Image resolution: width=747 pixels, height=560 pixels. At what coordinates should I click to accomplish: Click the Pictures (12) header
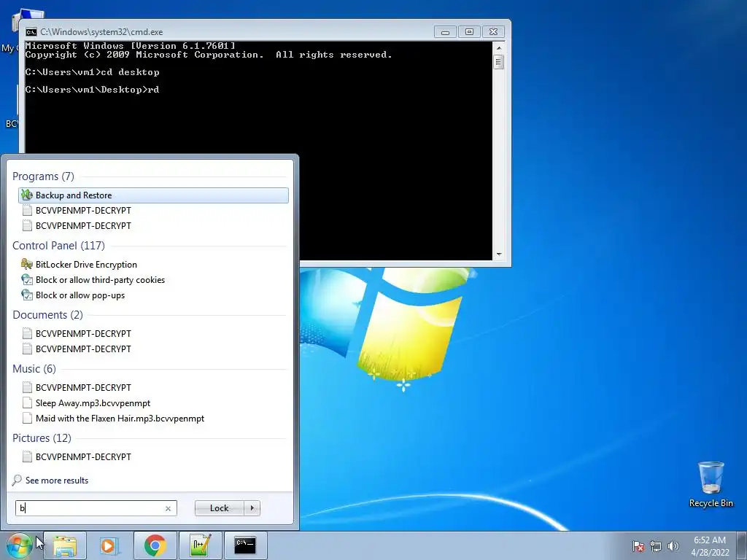pos(42,437)
